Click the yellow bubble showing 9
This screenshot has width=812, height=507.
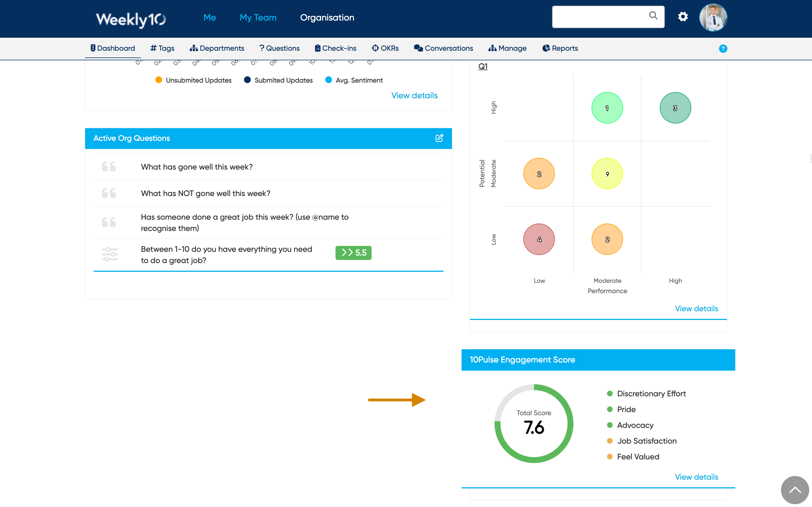[x=607, y=174]
